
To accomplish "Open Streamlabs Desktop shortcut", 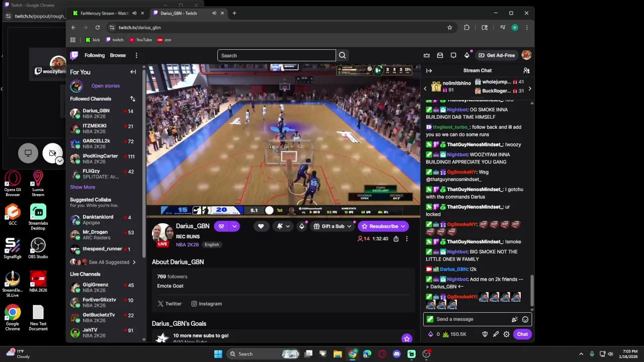I will tap(38, 217).
